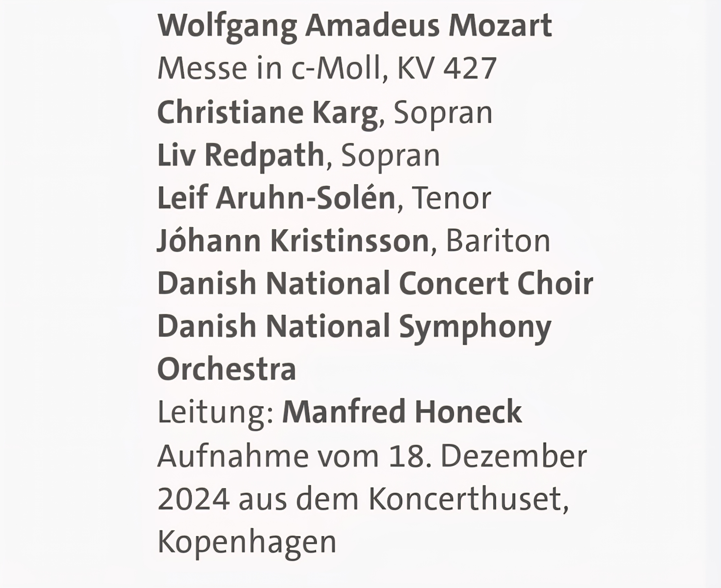This screenshot has width=721, height=588.
Task: Click the word Sopran after Liv Redpath
Action: [390, 155]
